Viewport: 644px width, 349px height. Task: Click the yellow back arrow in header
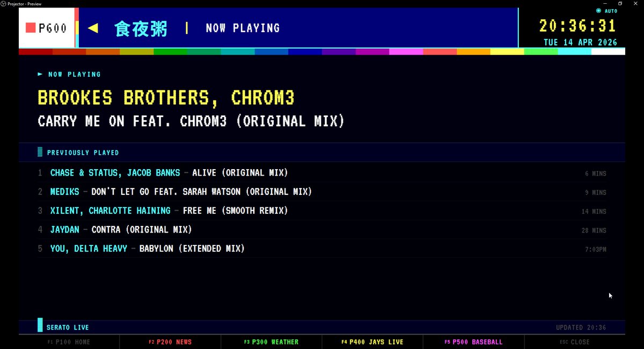[93, 28]
